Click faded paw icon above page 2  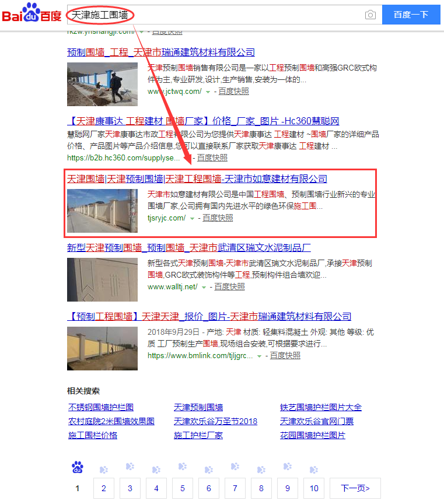click(104, 470)
